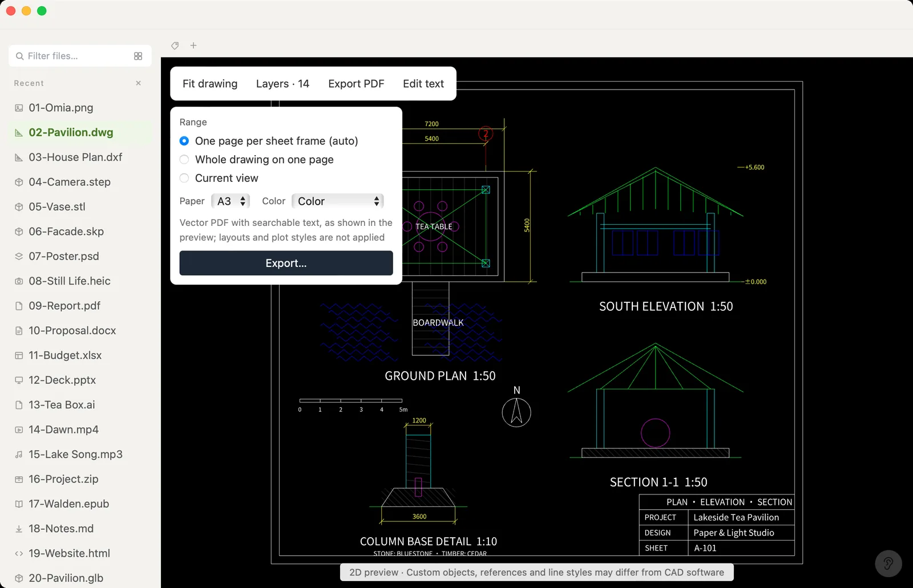Open the Color mode dropdown

(x=338, y=201)
